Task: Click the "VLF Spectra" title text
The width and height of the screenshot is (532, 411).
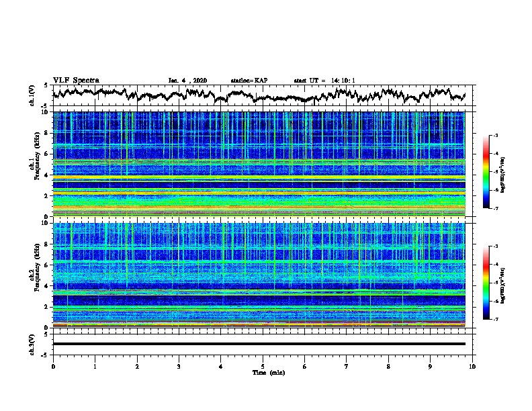Action: [76, 81]
